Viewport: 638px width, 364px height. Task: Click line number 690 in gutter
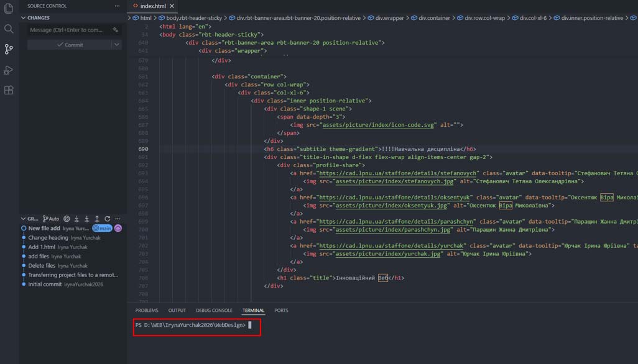tap(143, 149)
